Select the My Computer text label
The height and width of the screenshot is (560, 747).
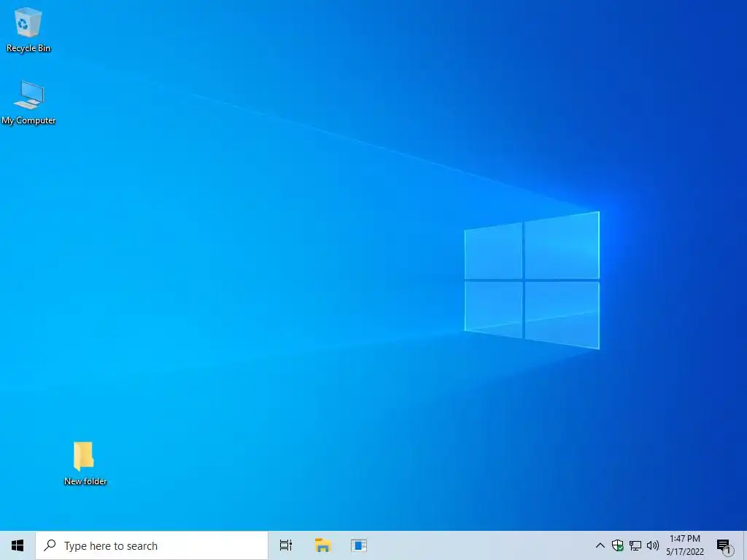coord(28,120)
